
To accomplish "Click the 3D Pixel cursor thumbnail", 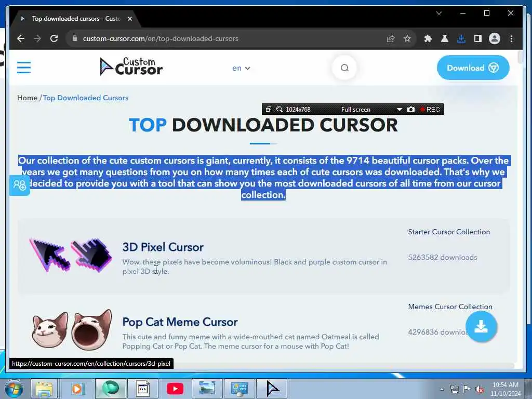I will 71,255.
